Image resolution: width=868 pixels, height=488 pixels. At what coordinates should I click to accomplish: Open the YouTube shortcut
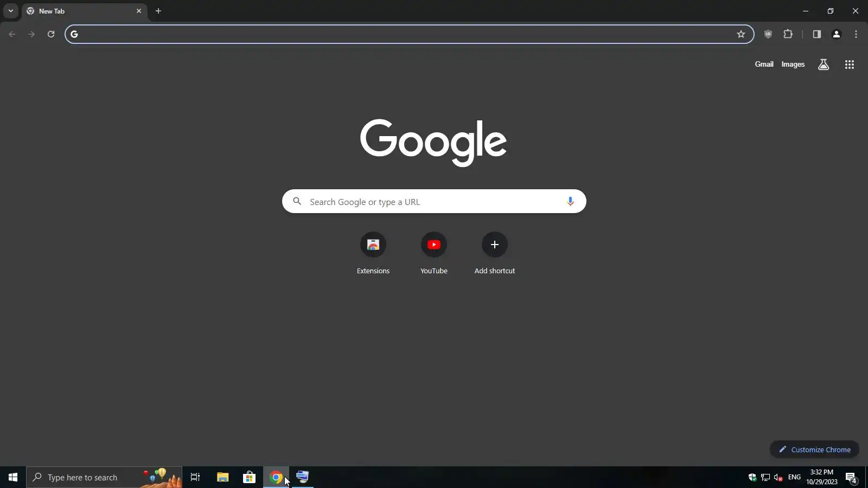(x=434, y=253)
